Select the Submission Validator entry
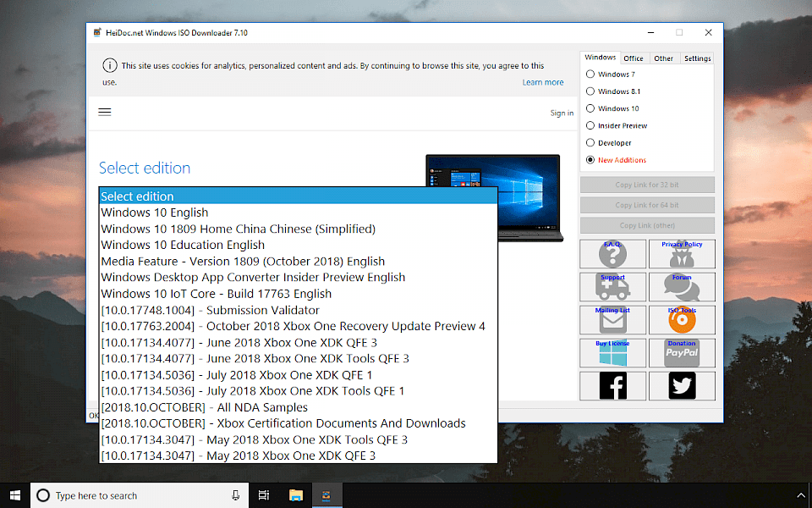This screenshot has height=508, width=812. 299,310
